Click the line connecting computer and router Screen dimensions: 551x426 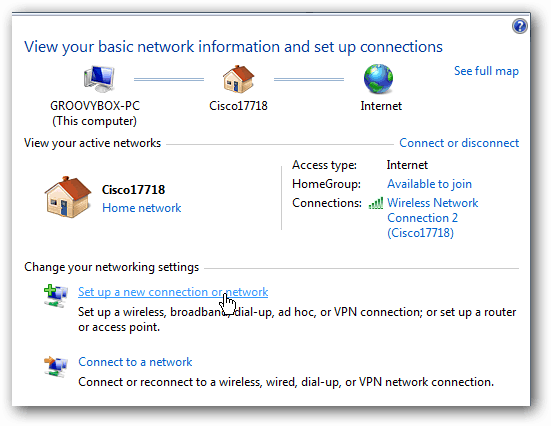pyautogui.click(x=169, y=79)
